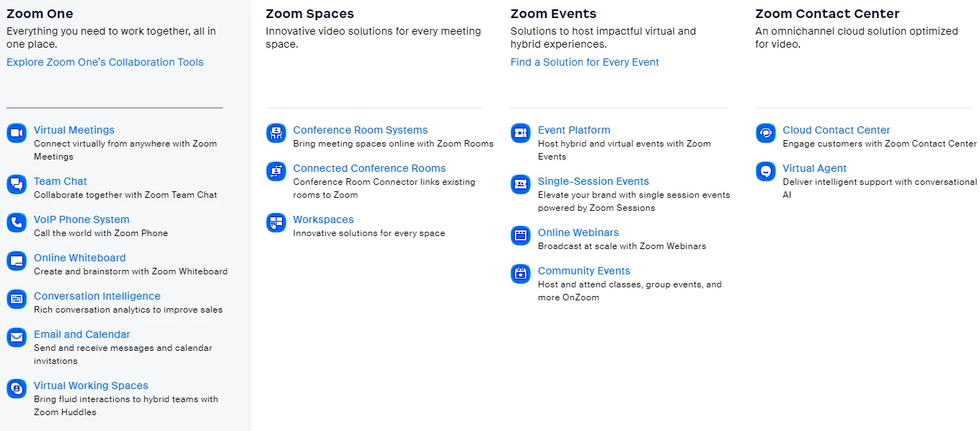
Task: Click the Conversation Intelligence icon
Action: [x=16, y=299]
